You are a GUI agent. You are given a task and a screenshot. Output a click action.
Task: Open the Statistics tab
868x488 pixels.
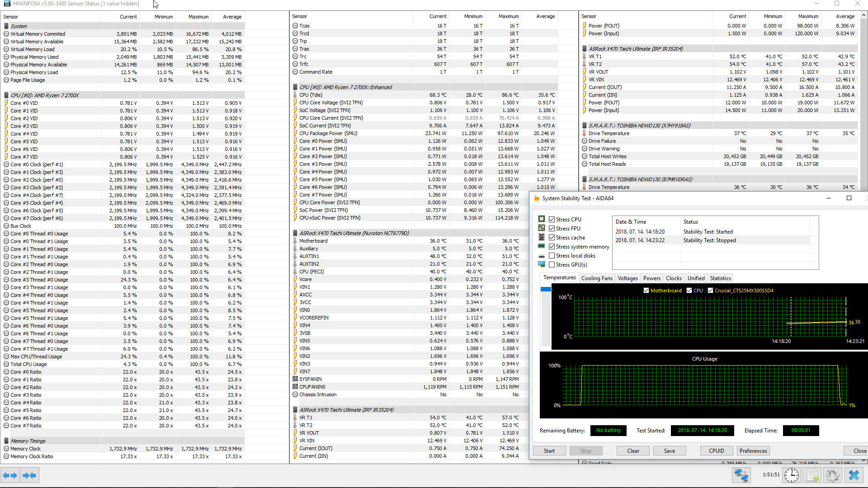pyautogui.click(x=720, y=278)
